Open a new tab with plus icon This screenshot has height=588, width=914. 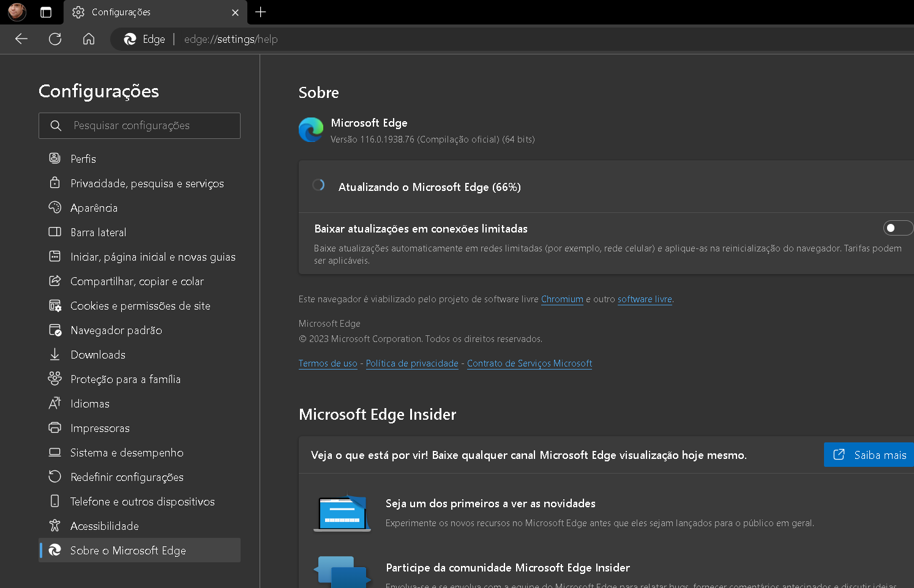pyautogui.click(x=261, y=12)
